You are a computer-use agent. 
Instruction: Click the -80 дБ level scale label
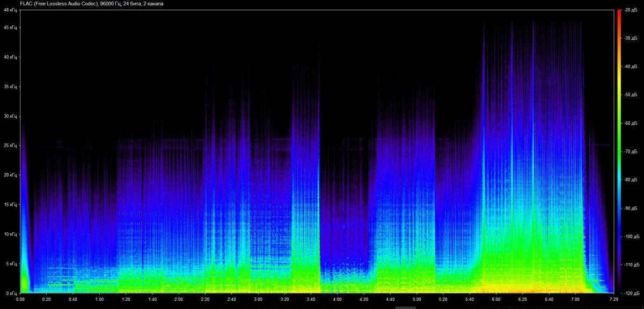click(x=631, y=180)
